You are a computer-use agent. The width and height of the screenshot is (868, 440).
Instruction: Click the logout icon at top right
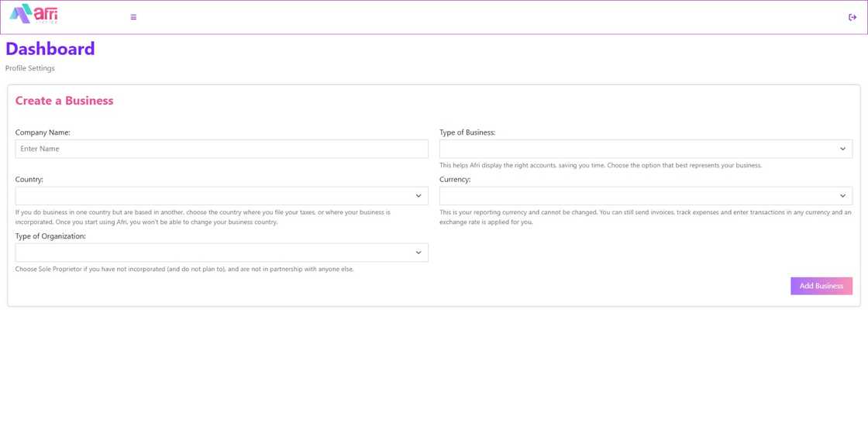coord(852,17)
